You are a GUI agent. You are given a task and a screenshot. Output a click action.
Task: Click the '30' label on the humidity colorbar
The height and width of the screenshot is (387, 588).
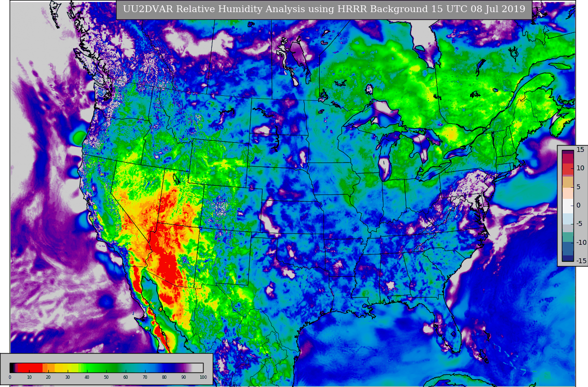[x=68, y=377]
